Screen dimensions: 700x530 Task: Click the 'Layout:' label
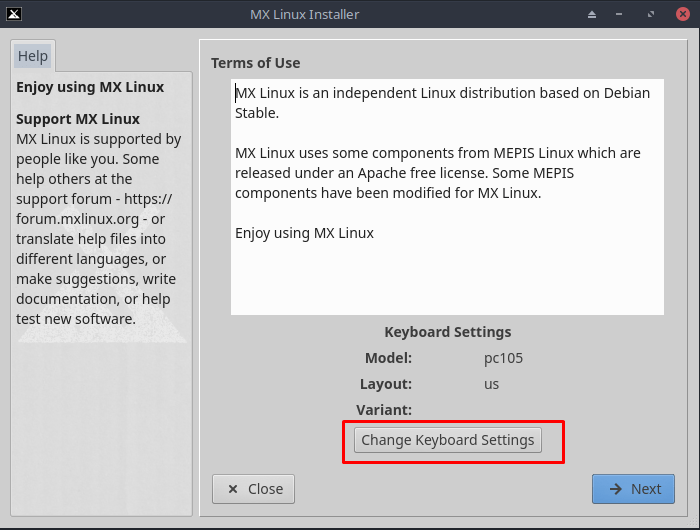[x=386, y=384]
